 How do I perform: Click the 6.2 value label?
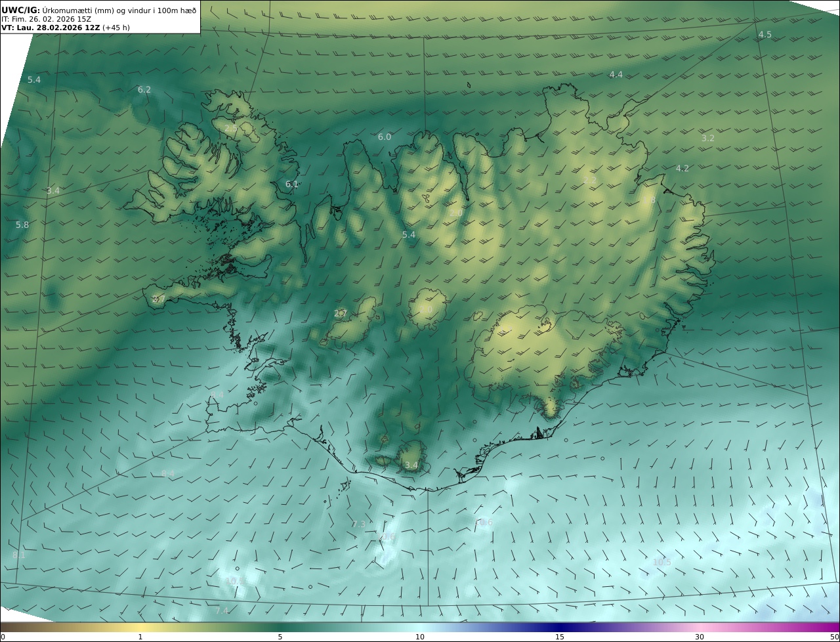coord(144,89)
